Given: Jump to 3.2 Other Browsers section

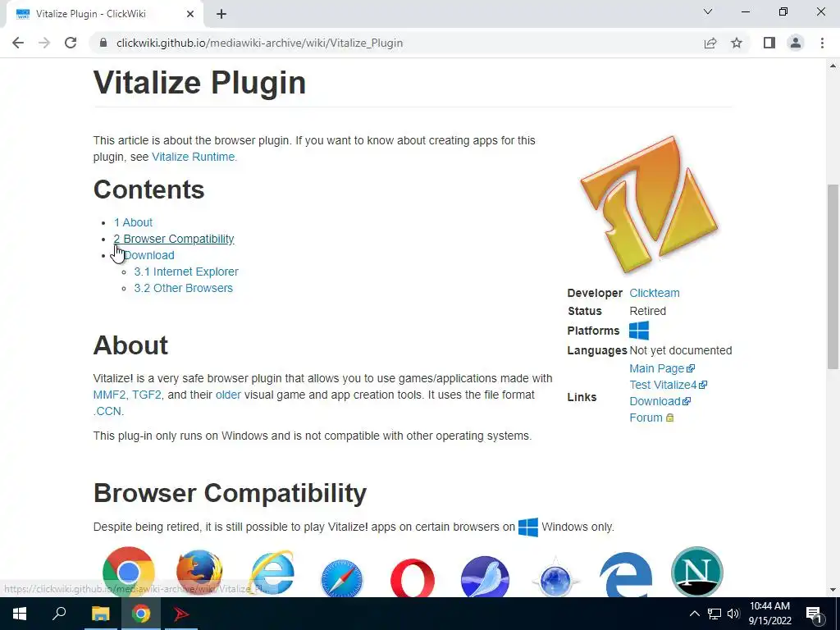Looking at the screenshot, I should [183, 288].
